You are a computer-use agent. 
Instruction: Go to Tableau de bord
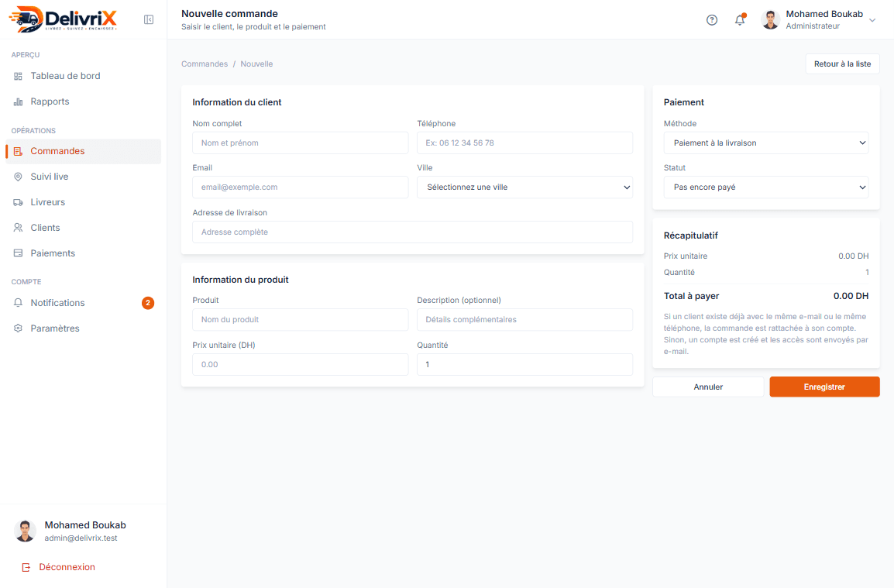coord(83,76)
